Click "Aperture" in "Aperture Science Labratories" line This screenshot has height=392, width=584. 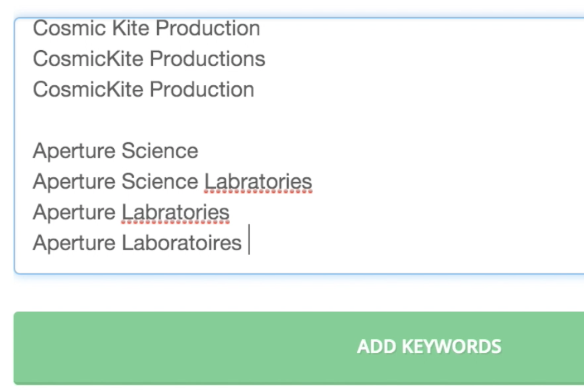[74, 182]
